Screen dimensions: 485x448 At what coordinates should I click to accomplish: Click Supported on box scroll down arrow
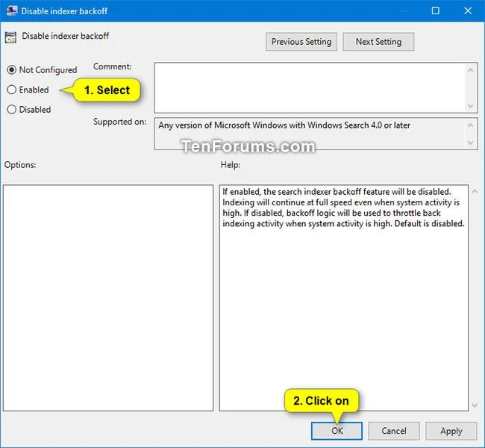471,143
